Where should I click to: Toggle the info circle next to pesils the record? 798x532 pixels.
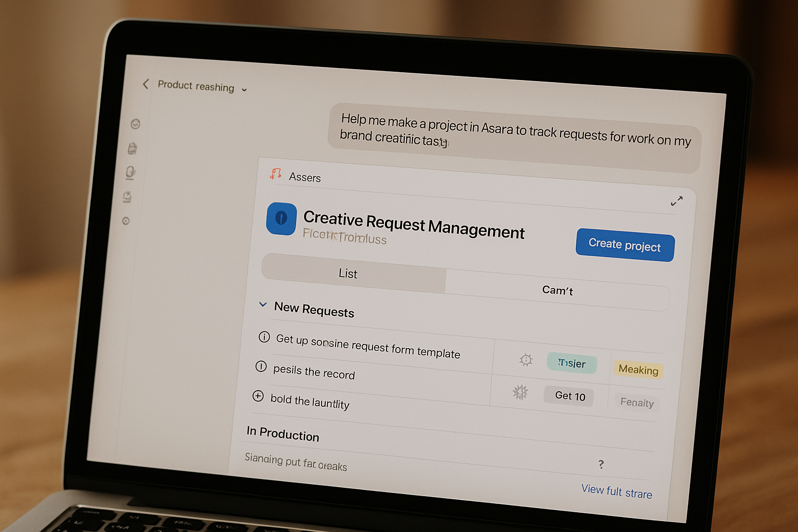[261, 367]
